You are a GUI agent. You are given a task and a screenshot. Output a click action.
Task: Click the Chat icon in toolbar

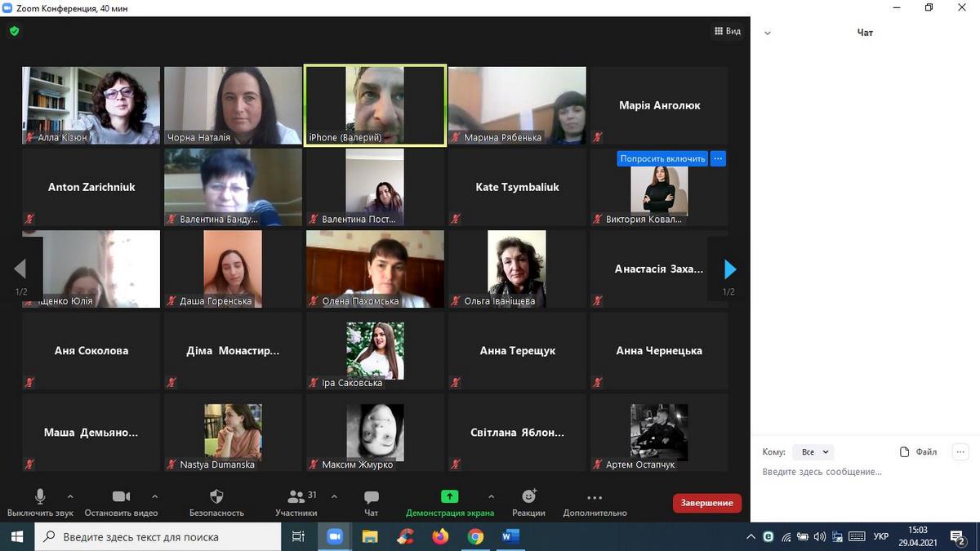[x=371, y=497]
